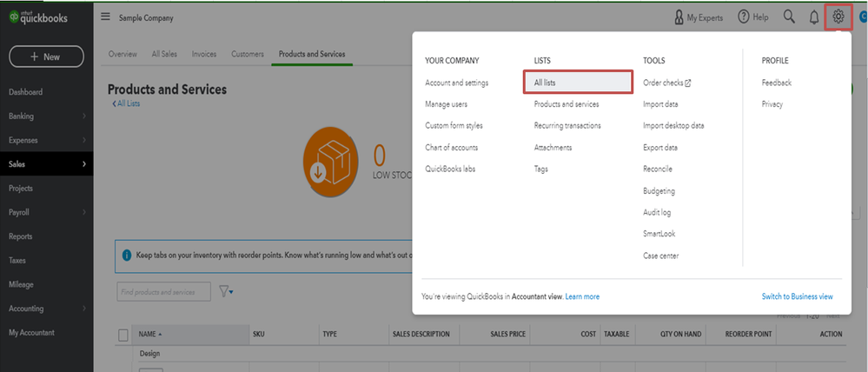868x372 pixels.
Task: Click the All Lists back link
Action: tap(126, 103)
